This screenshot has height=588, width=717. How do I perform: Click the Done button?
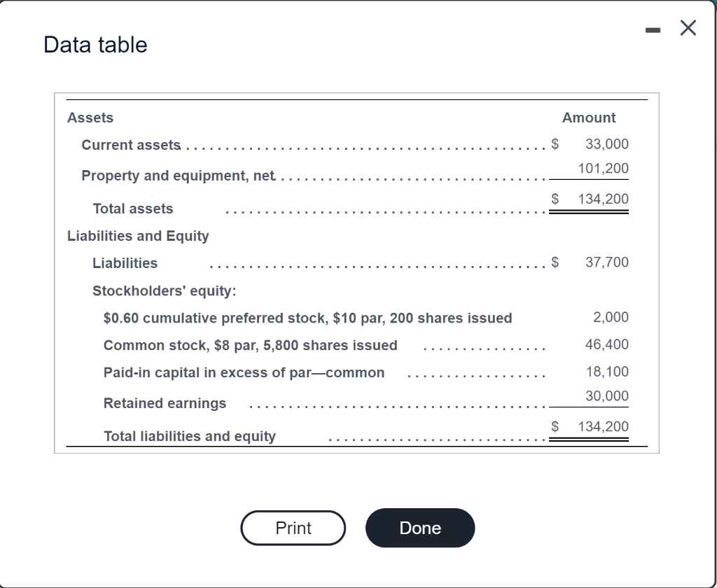420,528
